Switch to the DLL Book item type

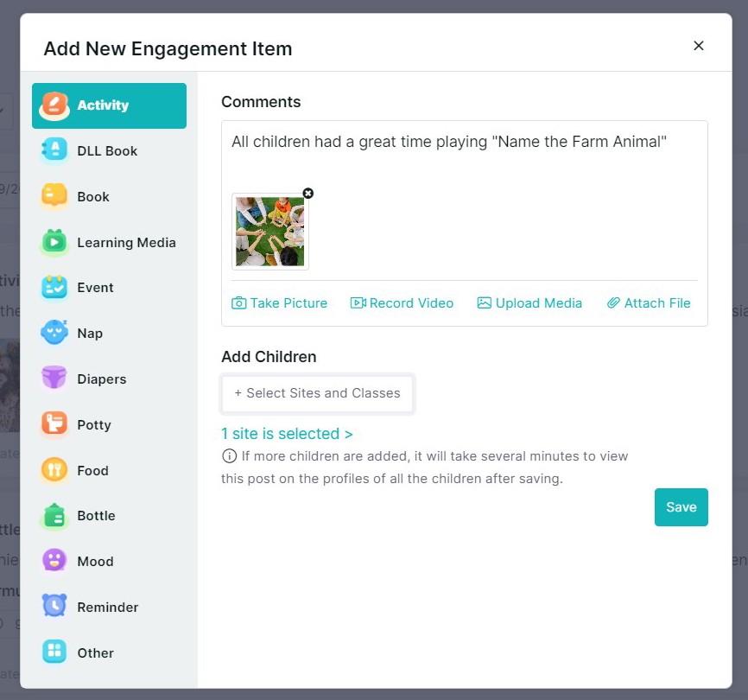107,151
